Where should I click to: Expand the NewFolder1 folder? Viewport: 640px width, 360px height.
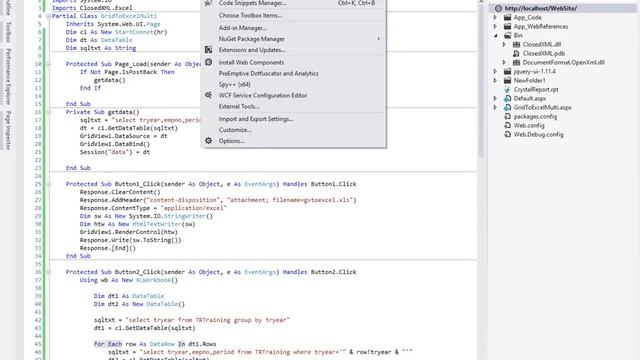click(x=496, y=80)
